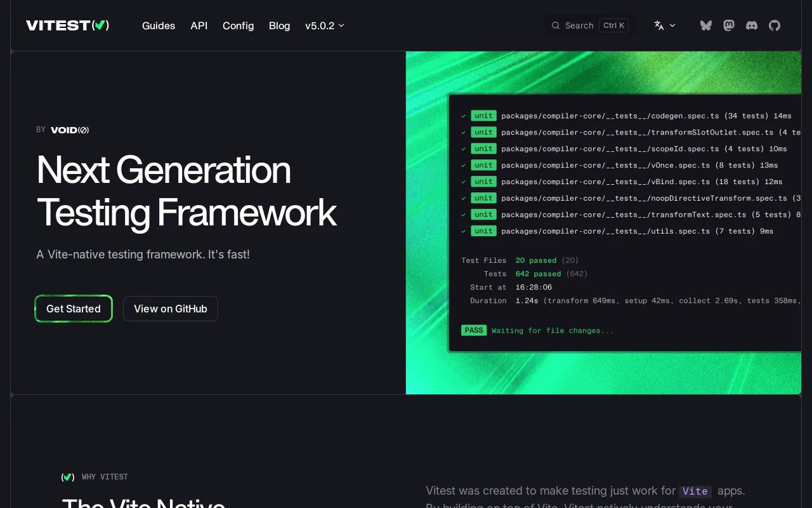Click the PASS badge in the terminal image
The width and height of the screenshot is (812, 508).
pyautogui.click(x=474, y=330)
